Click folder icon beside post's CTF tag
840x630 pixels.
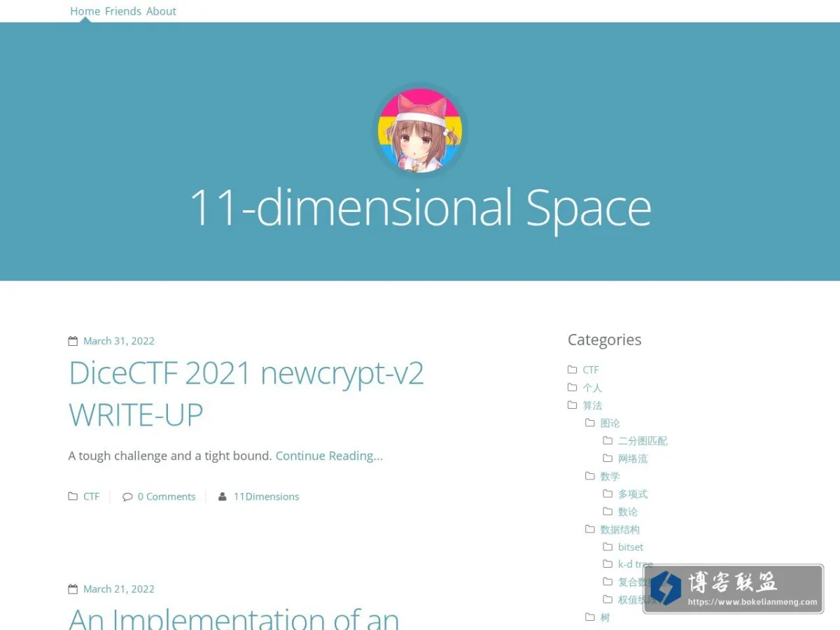tap(73, 496)
